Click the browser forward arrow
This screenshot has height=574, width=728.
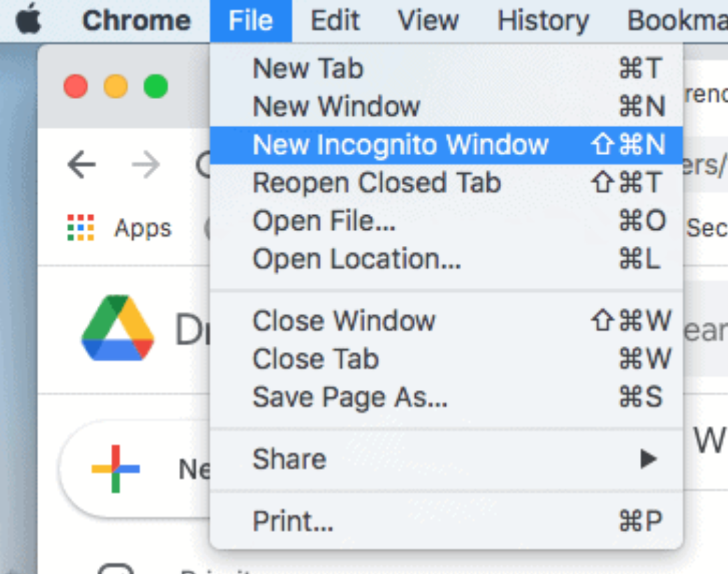click(146, 166)
